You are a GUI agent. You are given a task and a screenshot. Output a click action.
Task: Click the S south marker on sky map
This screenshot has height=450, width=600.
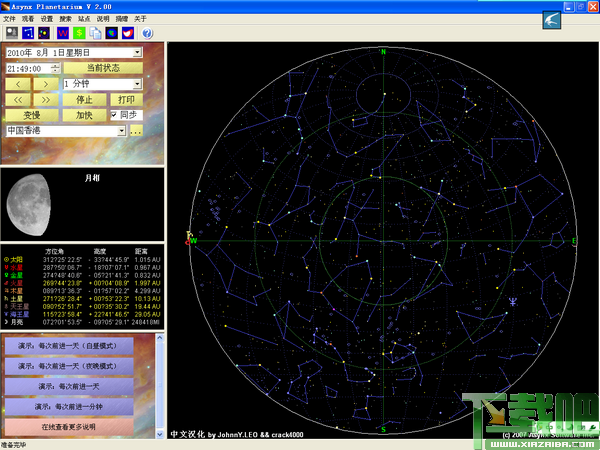click(x=383, y=430)
